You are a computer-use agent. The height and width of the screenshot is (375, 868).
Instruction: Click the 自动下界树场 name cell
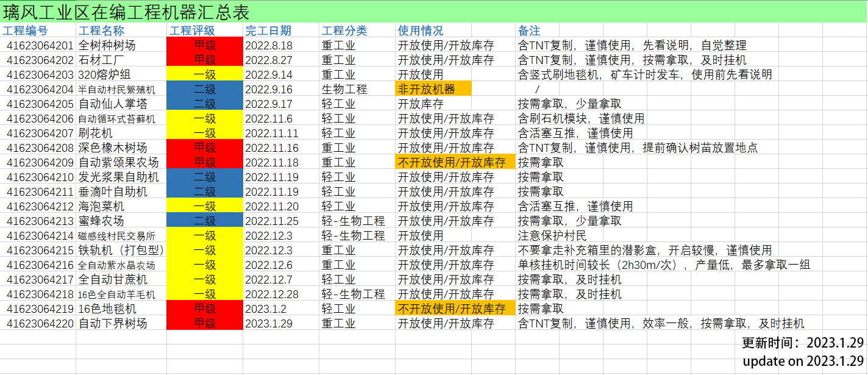click(113, 324)
